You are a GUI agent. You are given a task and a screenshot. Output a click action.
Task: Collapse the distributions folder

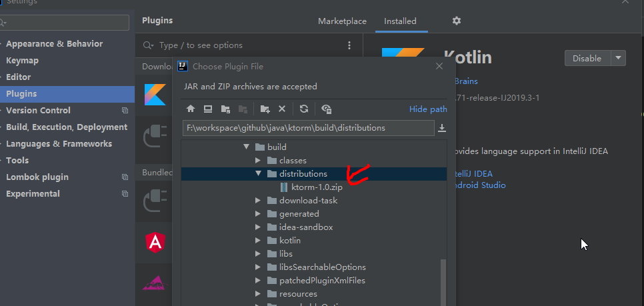point(258,174)
